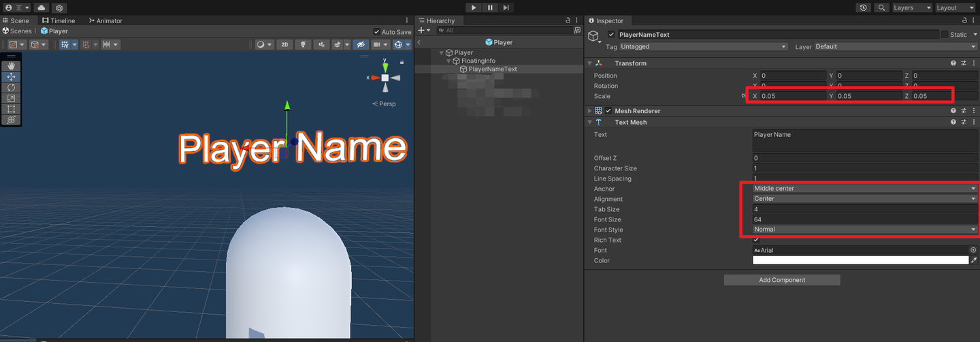Click the white Color swatch field
Viewport: 980px width, 342px height.
pos(860,260)
